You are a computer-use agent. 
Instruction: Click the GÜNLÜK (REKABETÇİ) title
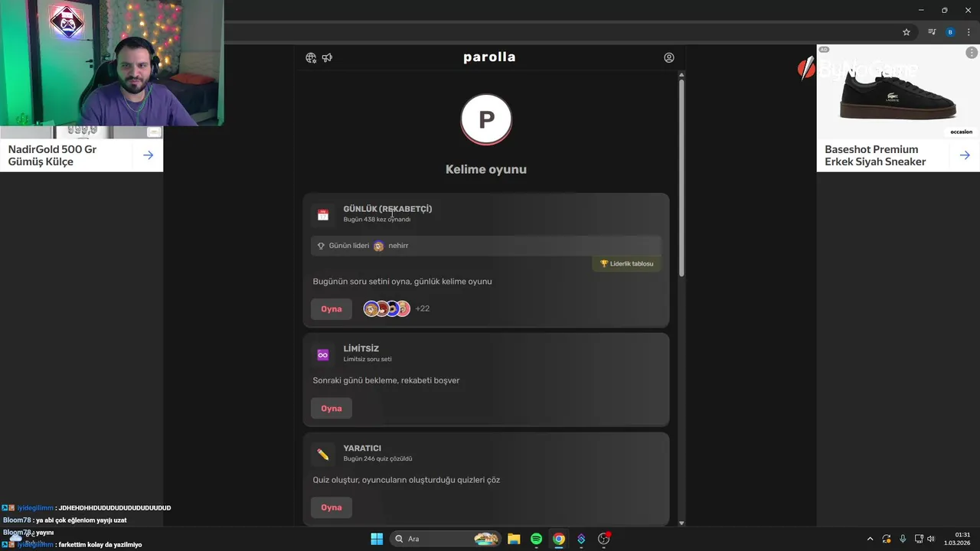click(387, 209)
